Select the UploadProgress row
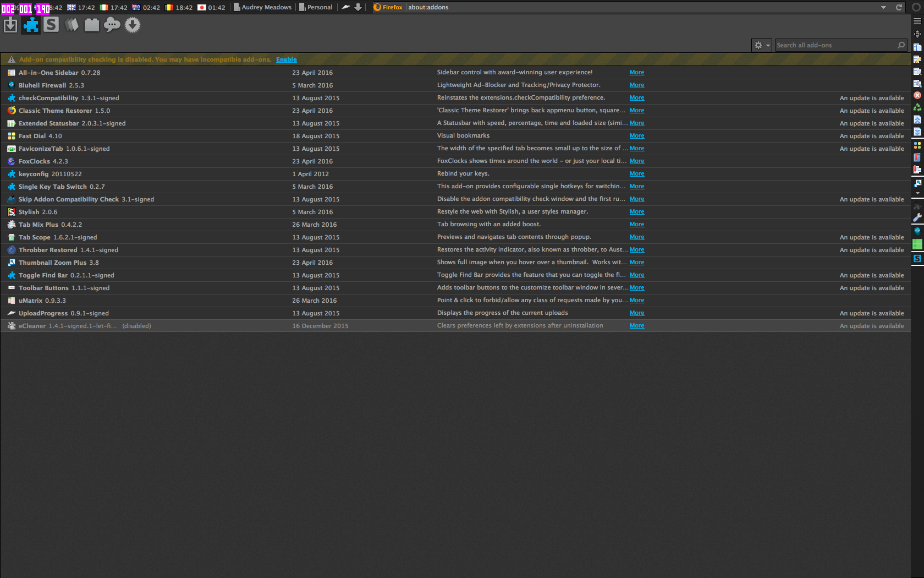This screenshot has height=578, width=924. click(x=455, y=313)
